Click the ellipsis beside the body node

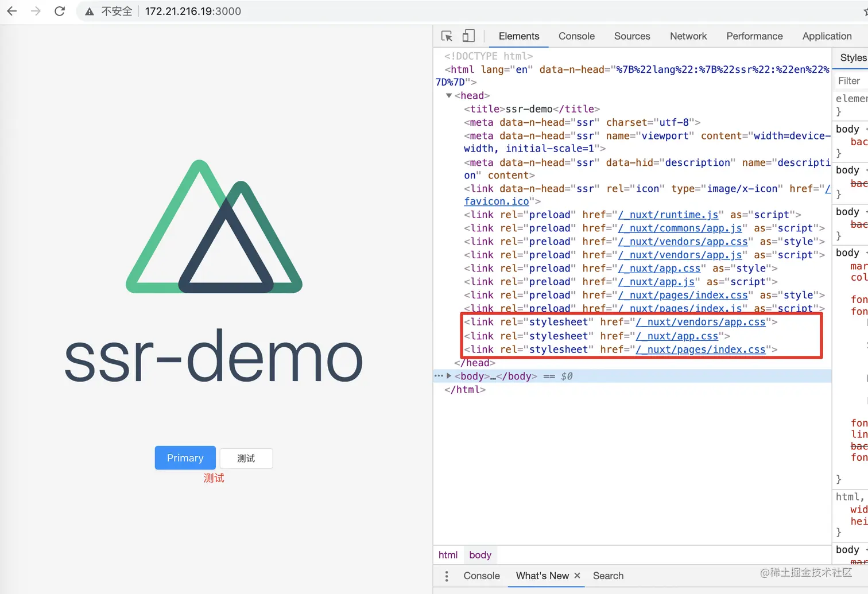point(439,376)
